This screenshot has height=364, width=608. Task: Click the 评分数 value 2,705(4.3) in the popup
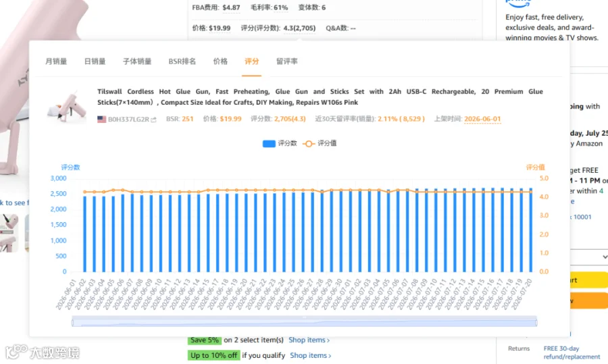click(290, 119)
